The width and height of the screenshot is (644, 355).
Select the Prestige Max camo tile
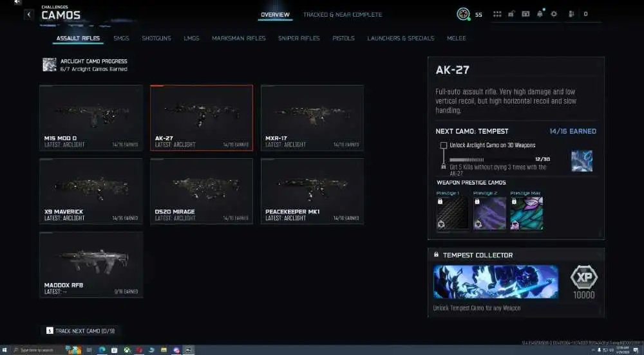click(527, 213)
